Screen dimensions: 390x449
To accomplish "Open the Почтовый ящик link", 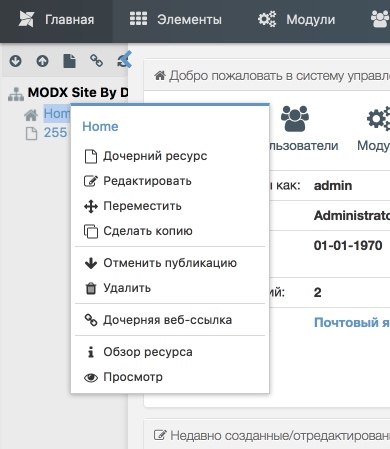I will tap(352, 322).
